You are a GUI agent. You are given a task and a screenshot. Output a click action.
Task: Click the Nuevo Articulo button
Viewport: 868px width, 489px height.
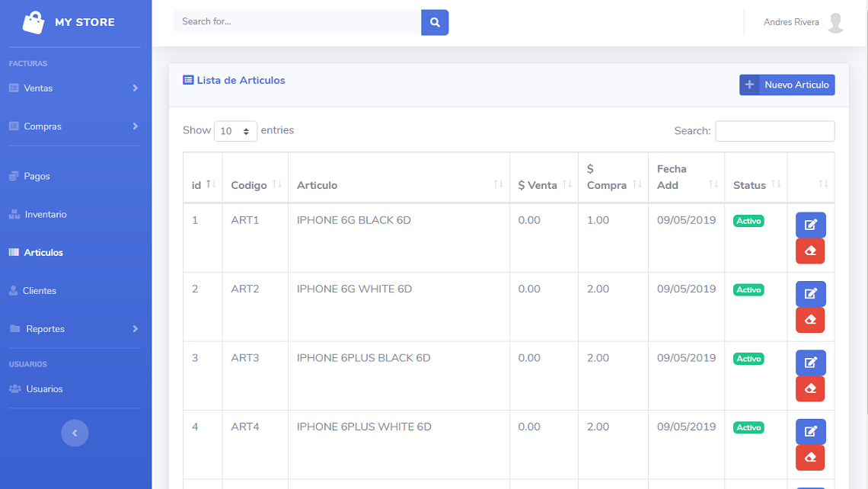click(787, 85)
